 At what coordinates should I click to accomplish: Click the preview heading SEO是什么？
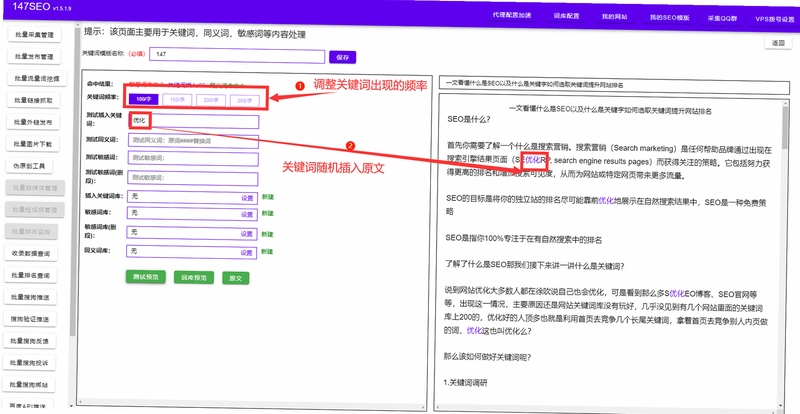(468, 119)
